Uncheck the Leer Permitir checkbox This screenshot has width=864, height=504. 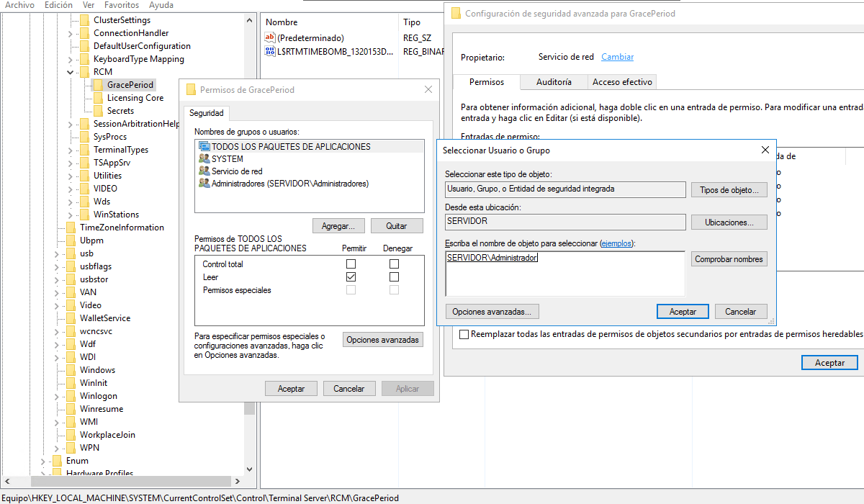pyautogui.click(x=351, y=277)
